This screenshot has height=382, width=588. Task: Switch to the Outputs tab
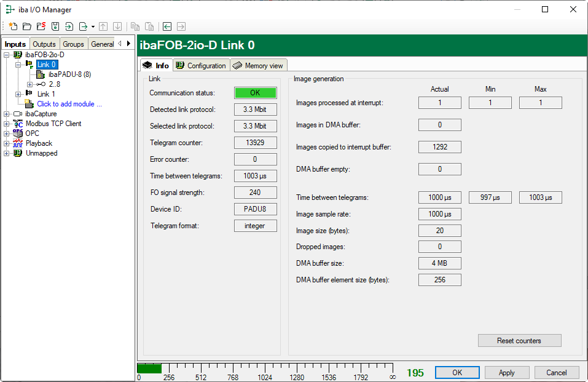tap(44, 44)
